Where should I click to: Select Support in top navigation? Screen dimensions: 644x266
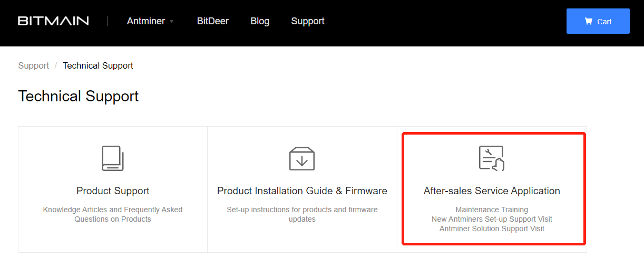tap(308, 21)
